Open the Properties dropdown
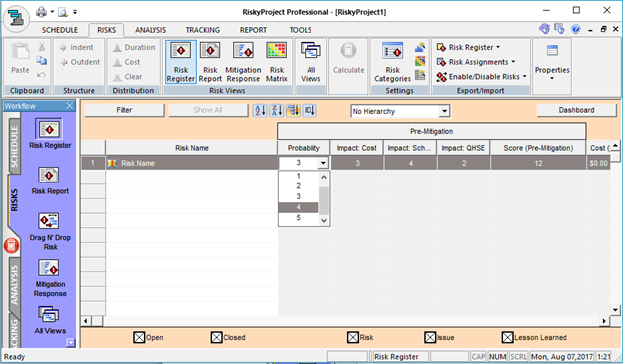Viewport: 623px width, 364px height. (552, 62)
